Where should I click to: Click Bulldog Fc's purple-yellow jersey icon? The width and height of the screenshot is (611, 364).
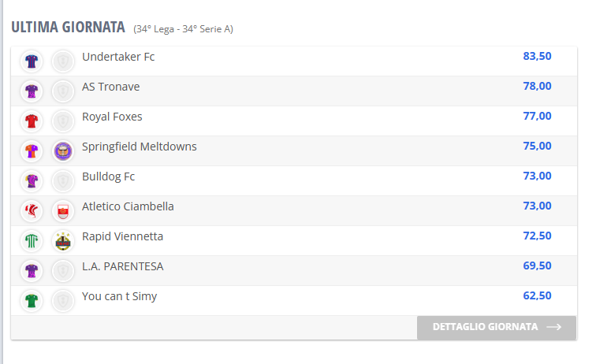click(x=32, y=181)
